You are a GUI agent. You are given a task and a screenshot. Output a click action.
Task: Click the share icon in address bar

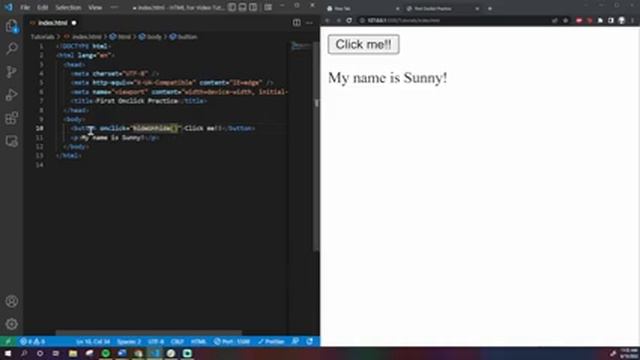pyautogui.click(x=555, y=20)
